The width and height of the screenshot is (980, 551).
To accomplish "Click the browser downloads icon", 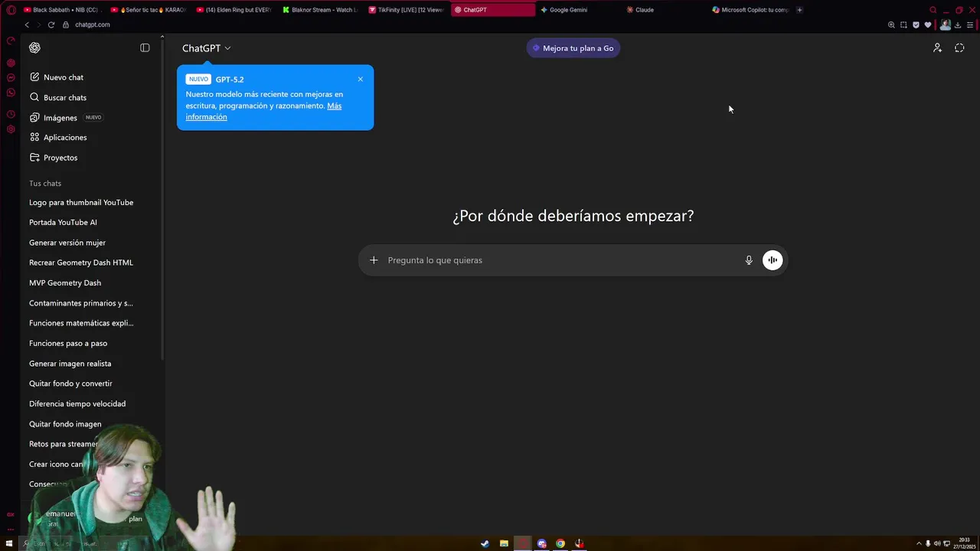I will point(957,24).
